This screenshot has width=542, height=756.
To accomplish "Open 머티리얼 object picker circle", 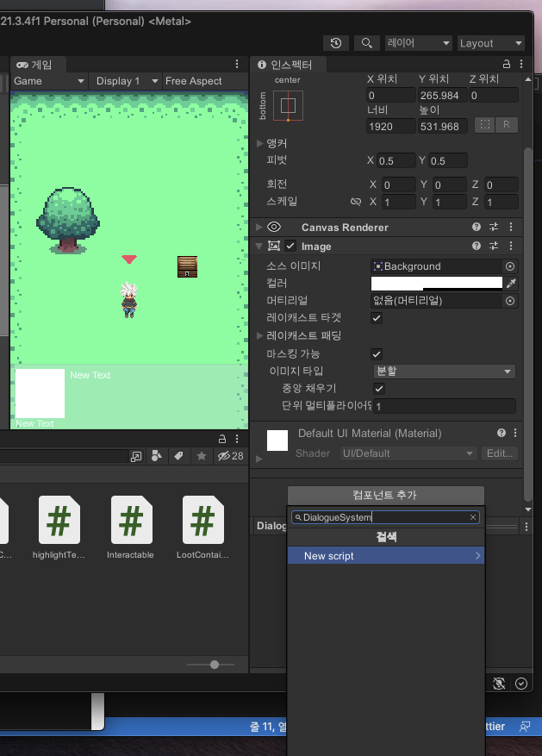I will 510,301.
